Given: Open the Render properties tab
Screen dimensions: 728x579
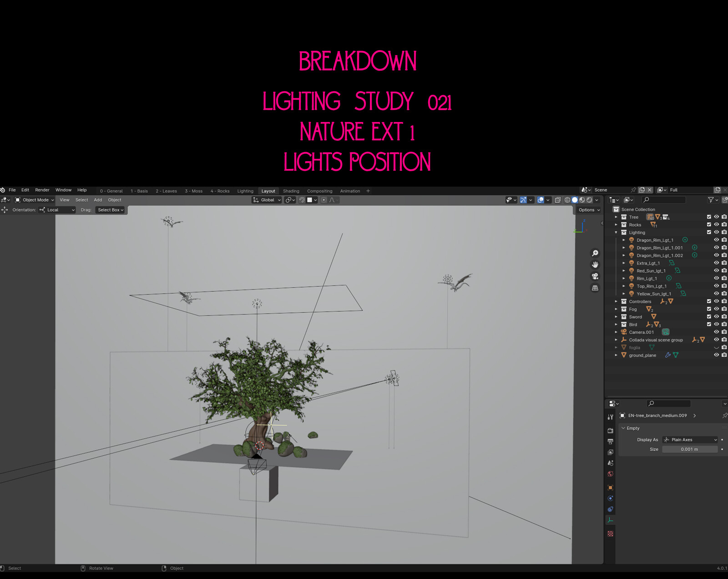Looking at the screenshot, I should pos(610,430).
